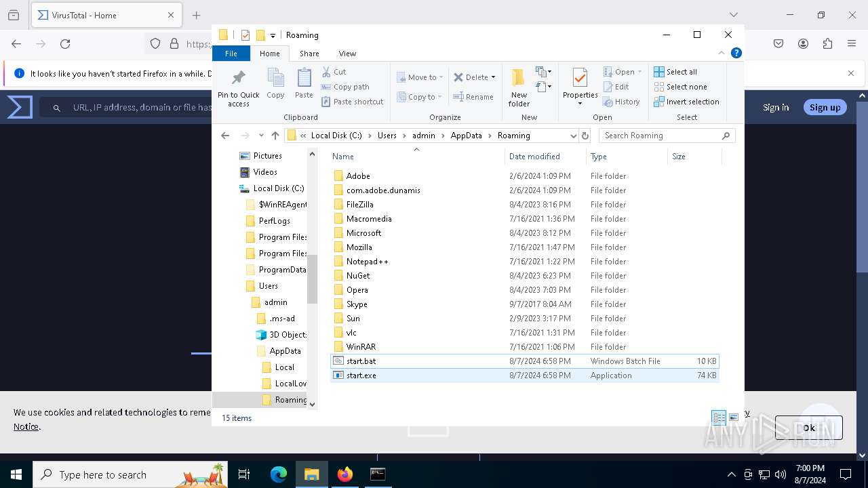Open Firefox from the taskbar
The height and width of the screenshot is (488, 868).
point(344,474)
